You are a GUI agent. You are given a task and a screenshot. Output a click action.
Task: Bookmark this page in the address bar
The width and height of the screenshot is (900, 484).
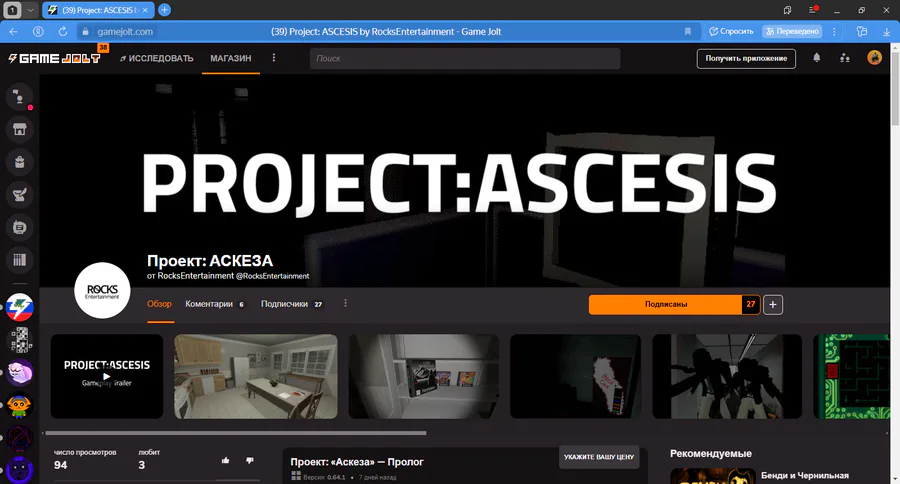[x=688, y=32]
